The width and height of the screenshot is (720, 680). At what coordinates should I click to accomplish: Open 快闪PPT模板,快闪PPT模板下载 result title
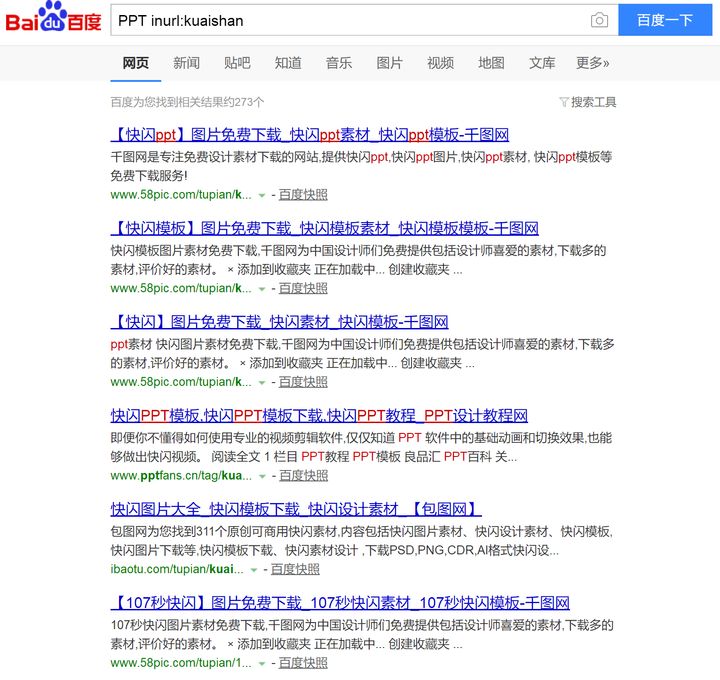pyautogui.click(x=319, y=416)
